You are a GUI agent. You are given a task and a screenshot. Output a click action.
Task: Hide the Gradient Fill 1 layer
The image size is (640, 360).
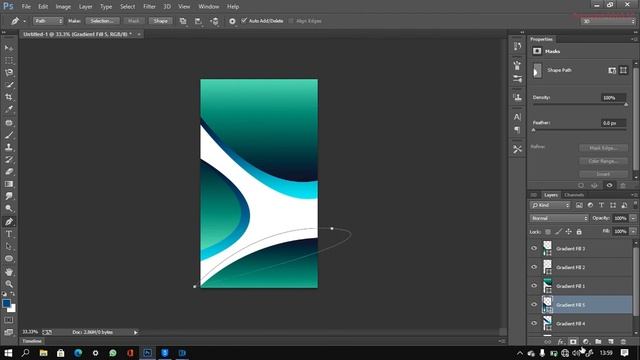tap(534, 286)
